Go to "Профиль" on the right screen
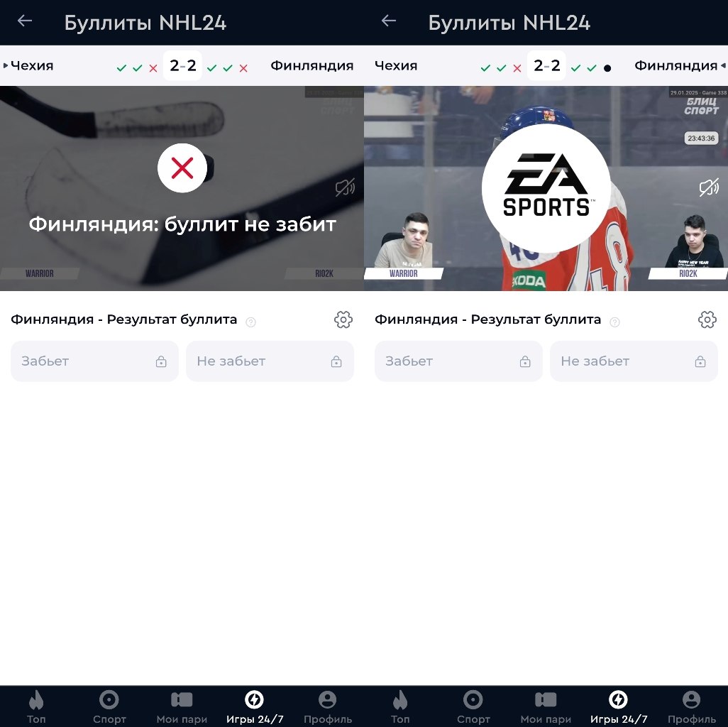 click(691, 707)
